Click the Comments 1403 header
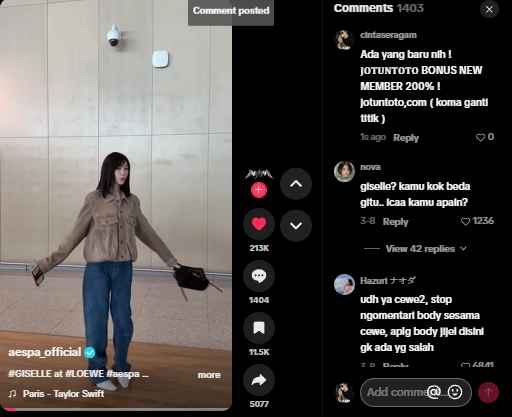The height and width of the screenshot is (417, 512). tap(379, 8)
